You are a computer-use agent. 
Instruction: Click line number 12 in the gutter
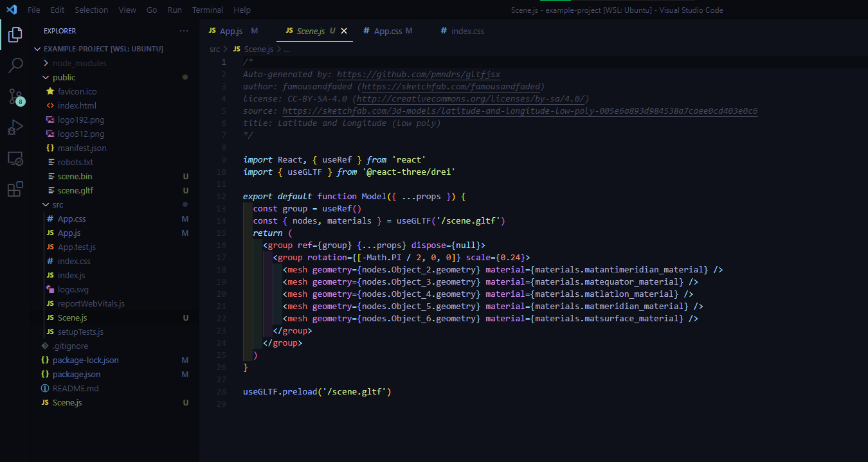pyautogui.click(x=222, y=196)
